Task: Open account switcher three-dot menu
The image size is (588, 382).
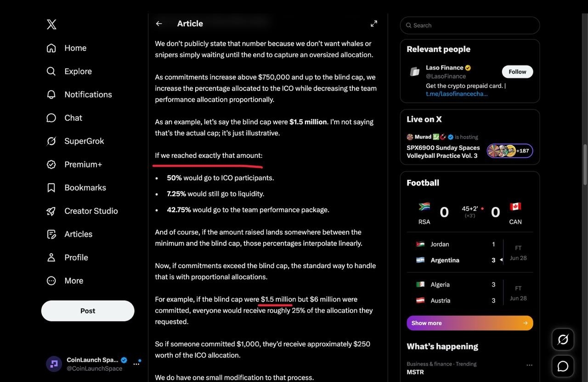Action: pos(136,364)
